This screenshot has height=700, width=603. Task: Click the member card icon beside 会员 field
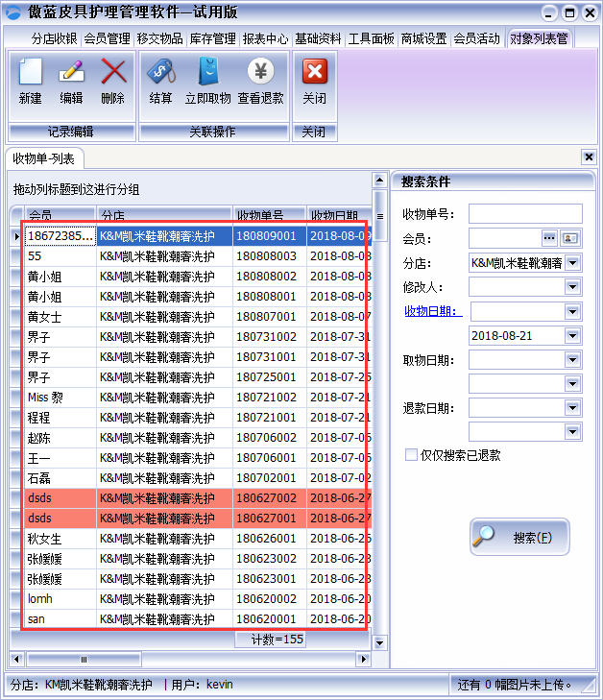[571, 238]
